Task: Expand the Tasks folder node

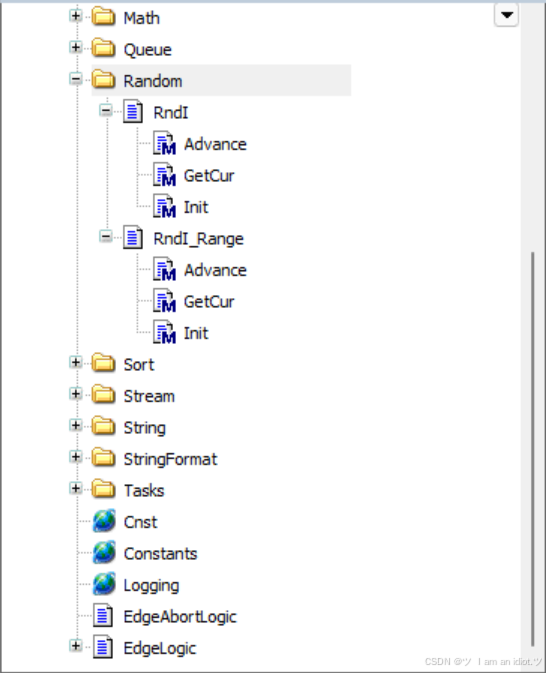Action: point(76,488)
